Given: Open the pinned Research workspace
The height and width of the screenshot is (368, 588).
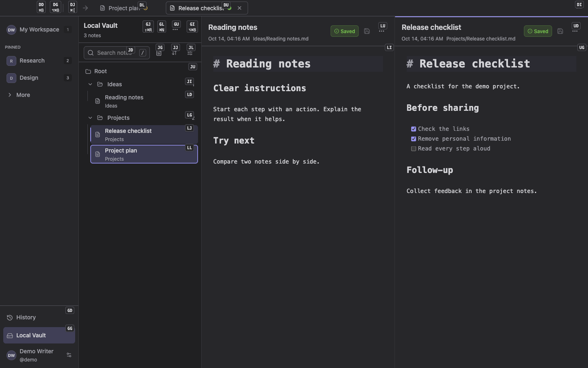Looking at the screenshot, I should (39, 61).
